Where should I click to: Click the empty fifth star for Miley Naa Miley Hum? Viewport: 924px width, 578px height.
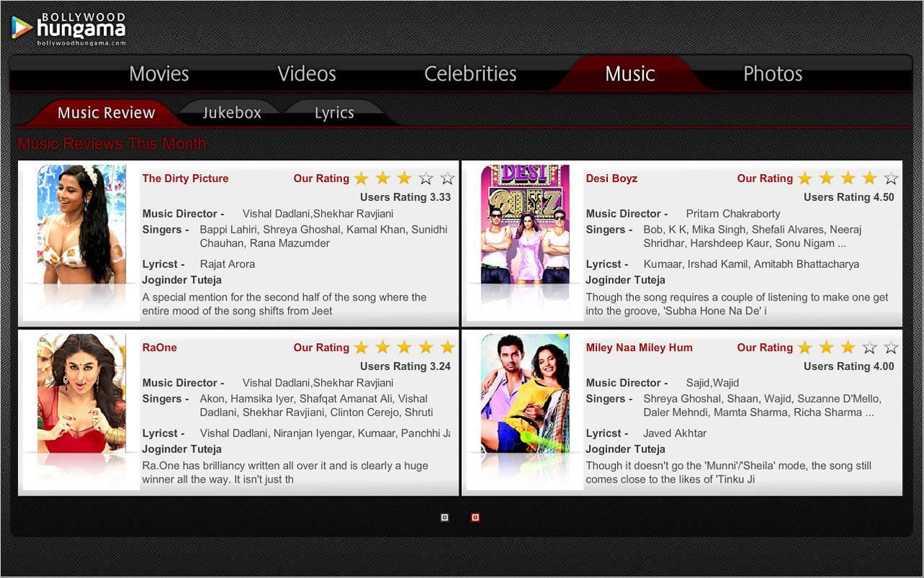(890, 347)
